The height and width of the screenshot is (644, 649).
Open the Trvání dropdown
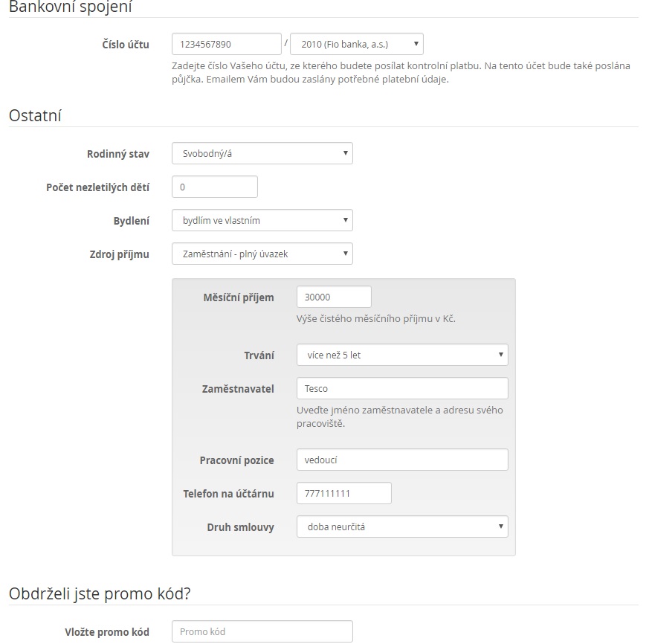coord(402,355)
